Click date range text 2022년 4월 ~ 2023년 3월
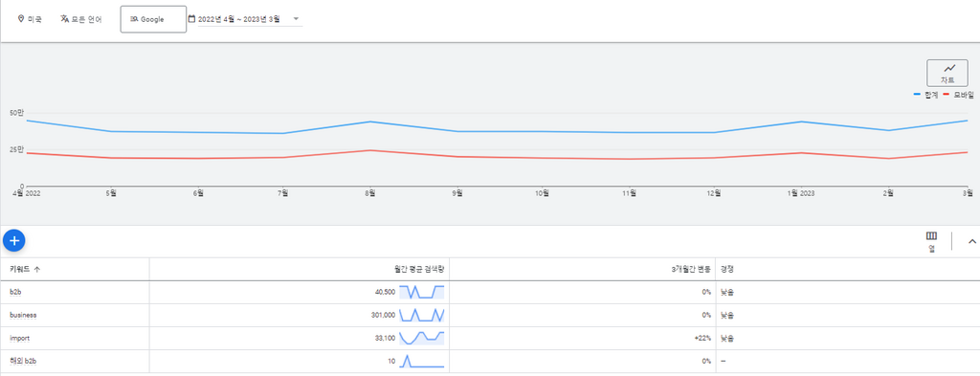 click(x=238, y=19)
